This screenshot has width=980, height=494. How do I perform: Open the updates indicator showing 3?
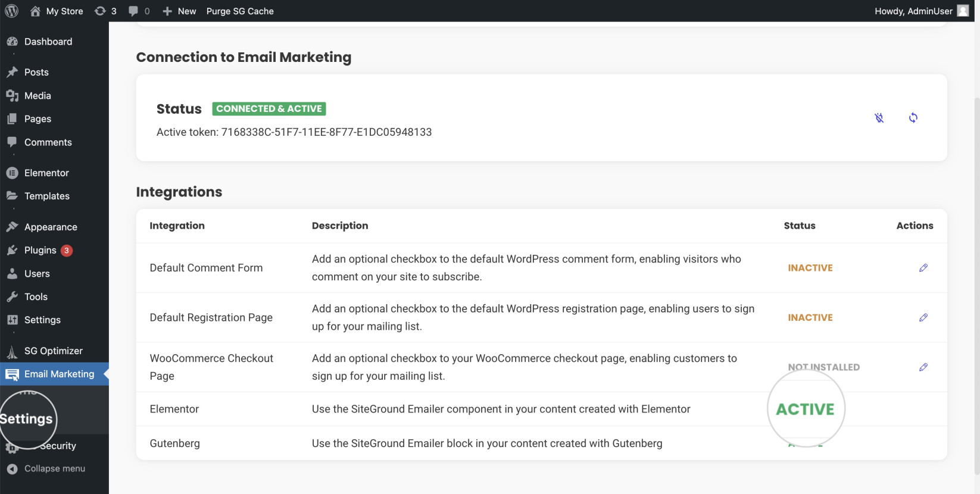pyautogui.click(x=105, y=11)
